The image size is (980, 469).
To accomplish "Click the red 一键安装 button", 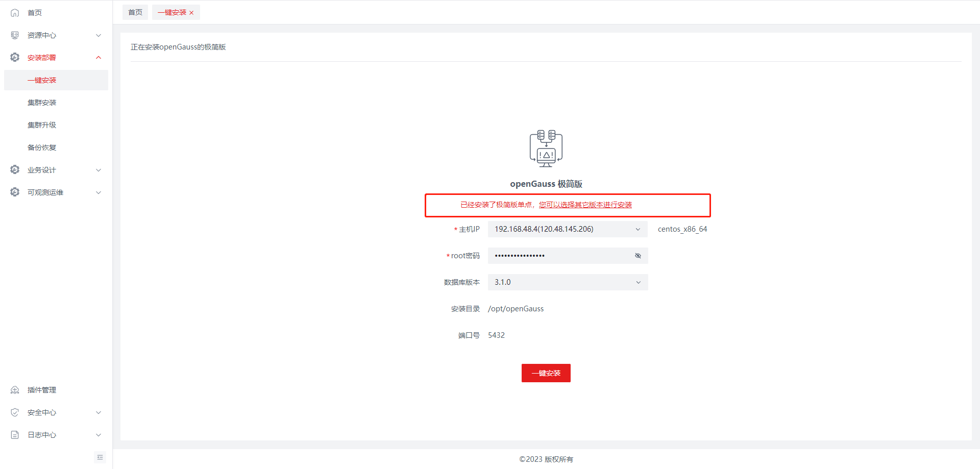I will point(546,373).
